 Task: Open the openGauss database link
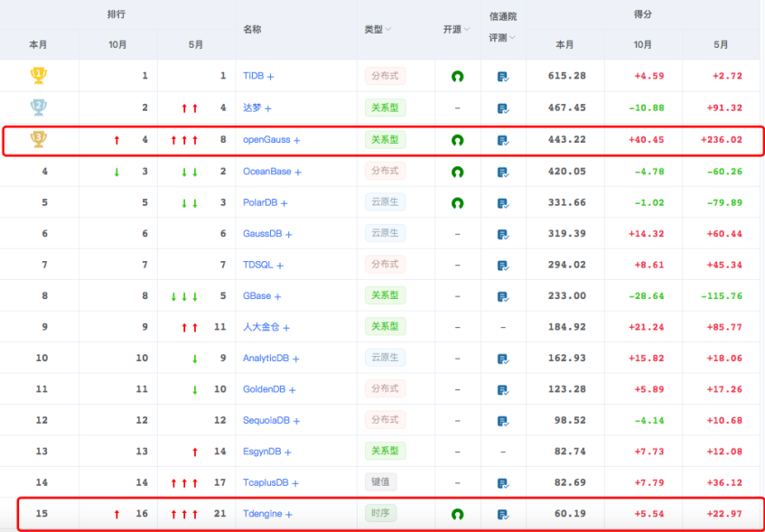266,140
